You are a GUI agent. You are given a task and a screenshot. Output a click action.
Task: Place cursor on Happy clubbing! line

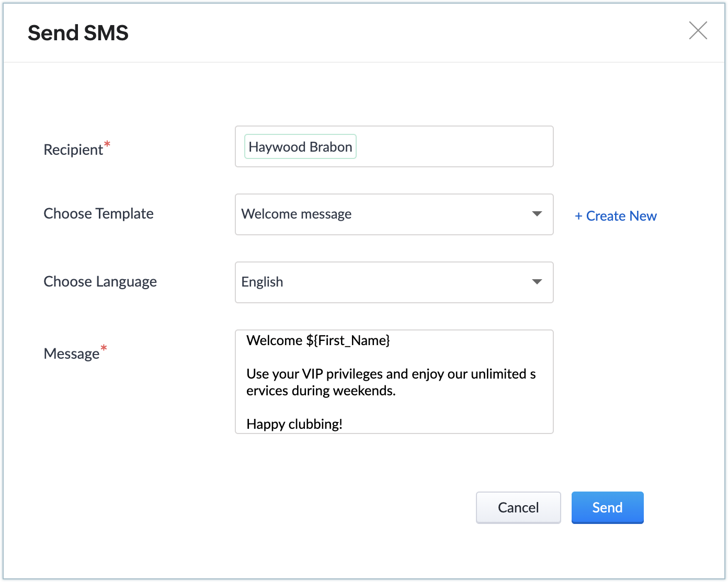(x=294, y=424)
